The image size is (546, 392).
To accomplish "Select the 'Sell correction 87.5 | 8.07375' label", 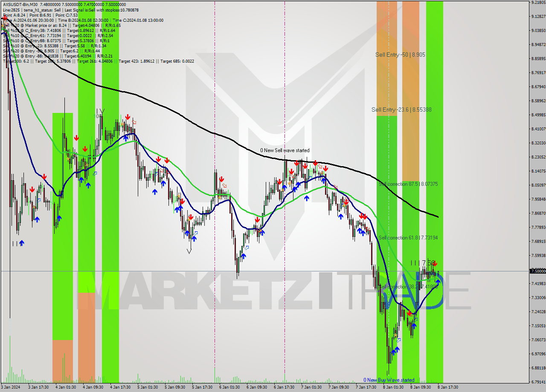I will point(408,184).
